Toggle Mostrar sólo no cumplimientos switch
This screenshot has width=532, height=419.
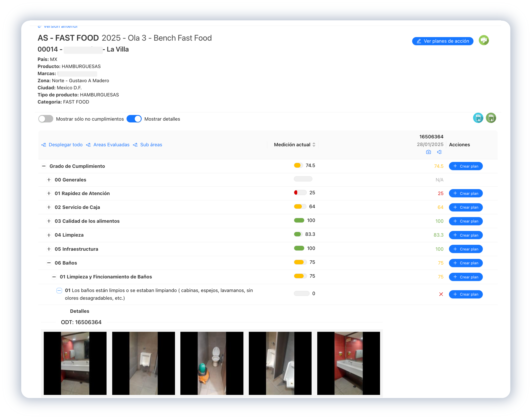click(x=46, y=119)
